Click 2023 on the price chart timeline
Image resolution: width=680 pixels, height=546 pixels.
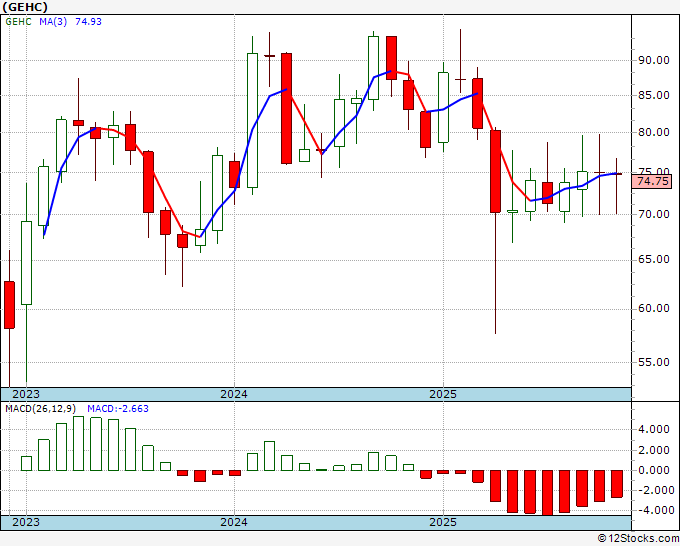[x=26, y=394]
